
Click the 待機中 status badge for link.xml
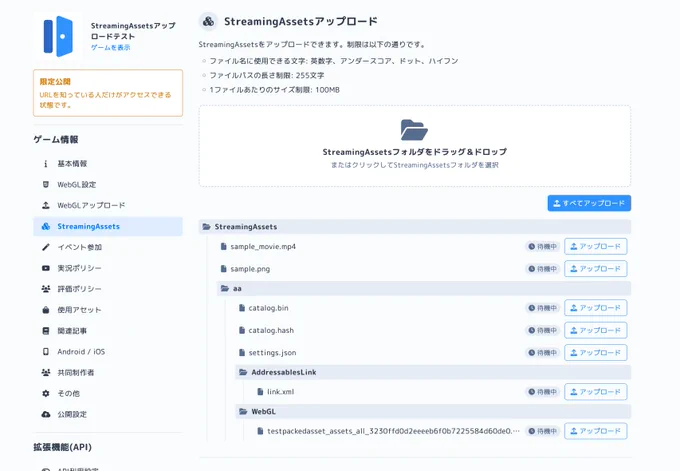542,392
